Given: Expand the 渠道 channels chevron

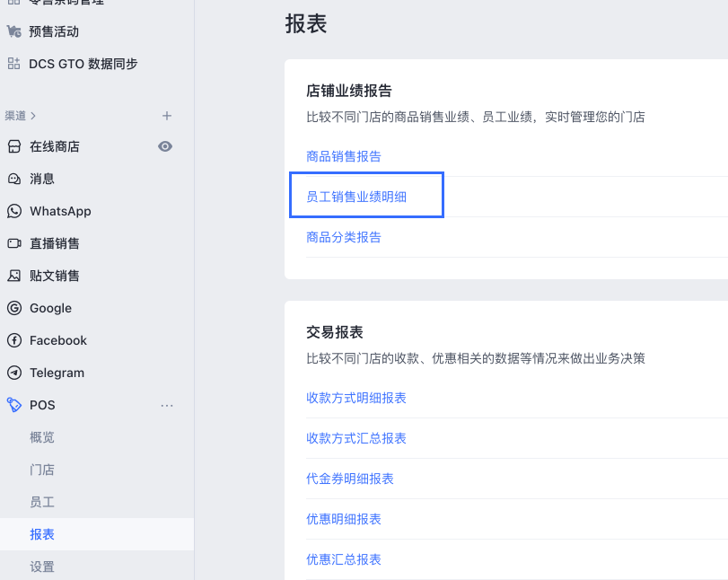Looking at the screenshot, I should coord(33,116).
